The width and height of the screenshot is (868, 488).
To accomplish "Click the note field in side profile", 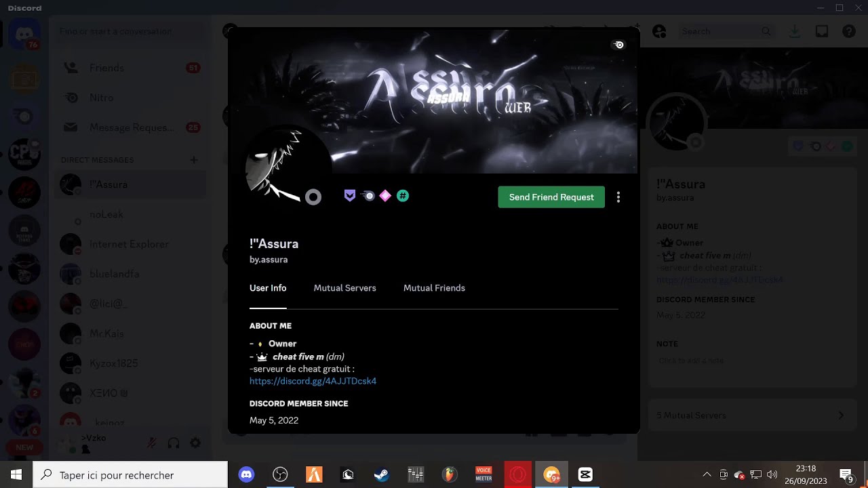I will pos(751,361).
